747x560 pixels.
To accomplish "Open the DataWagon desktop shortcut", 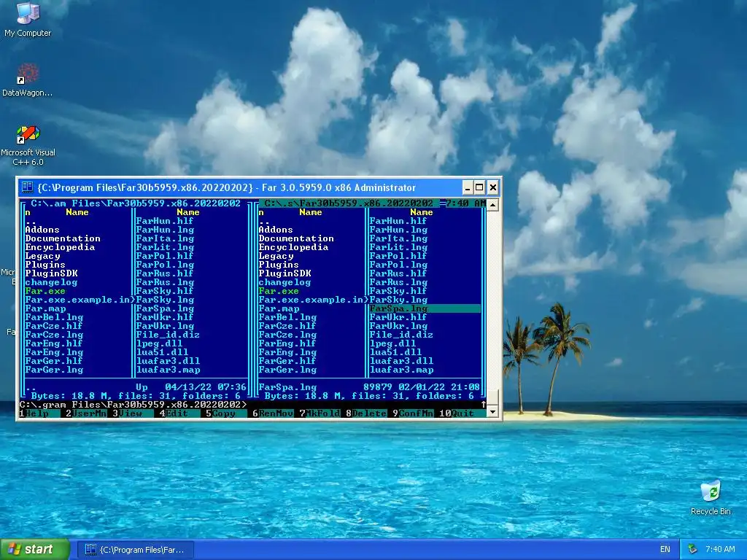I will pos(28,80).
